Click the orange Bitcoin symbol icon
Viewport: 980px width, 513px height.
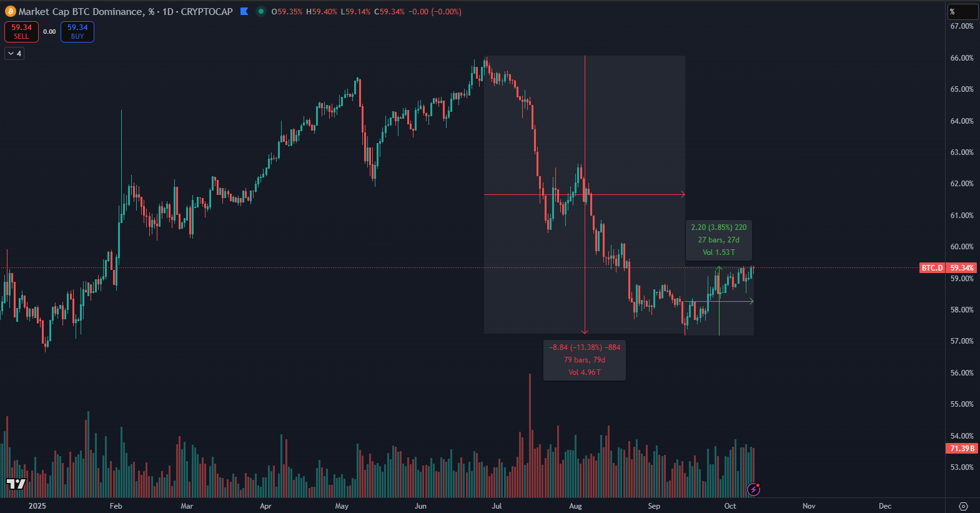click(x=11, y=11)
